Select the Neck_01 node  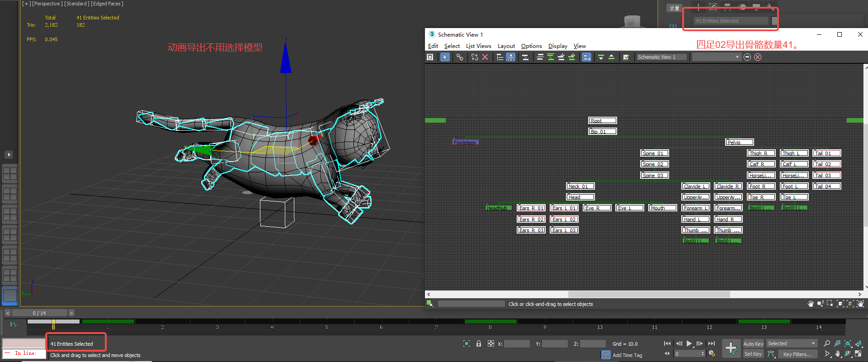tap(580, 186)
